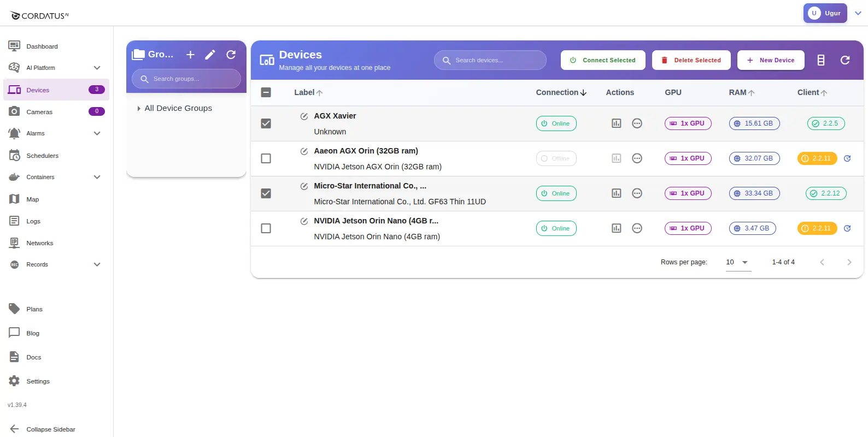Update client for NVIDIA Jetson Orin Nano
The width and height of the screenshot is (868, 437).
coord(847,228)
